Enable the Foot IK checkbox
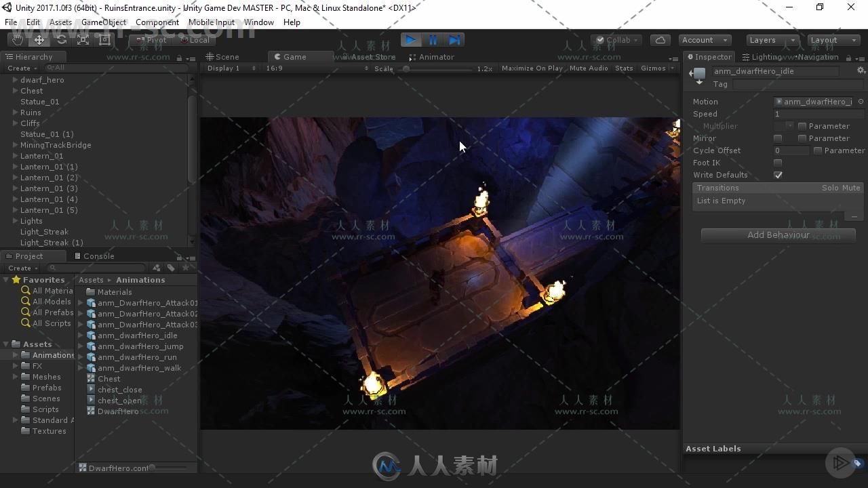The height and width of the screenshot is (488, 868). (778, 163)
